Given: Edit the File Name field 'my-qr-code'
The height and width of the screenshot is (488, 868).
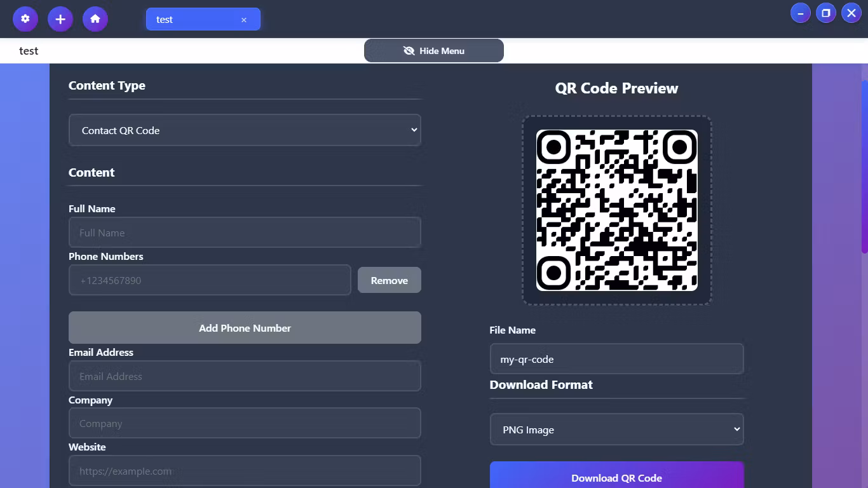Looking at the screenshot, I should [617, 359].
